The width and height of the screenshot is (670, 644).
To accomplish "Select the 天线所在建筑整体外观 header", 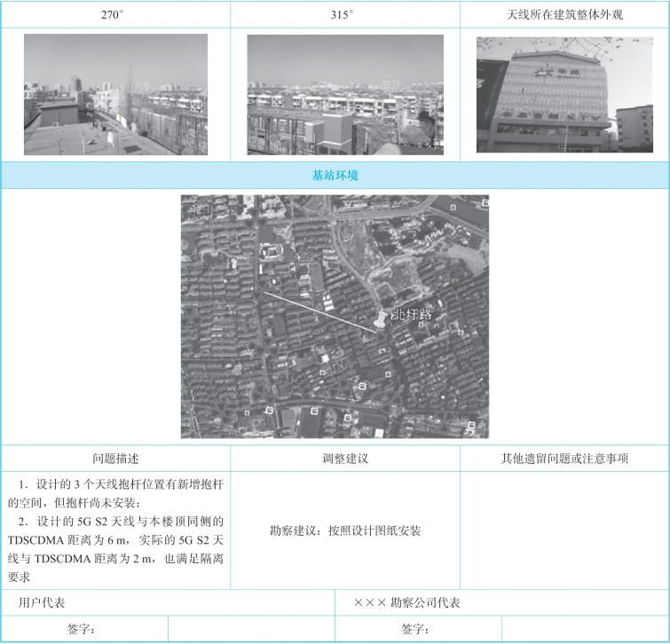I will pyautogui.click(x=564, y=15).
